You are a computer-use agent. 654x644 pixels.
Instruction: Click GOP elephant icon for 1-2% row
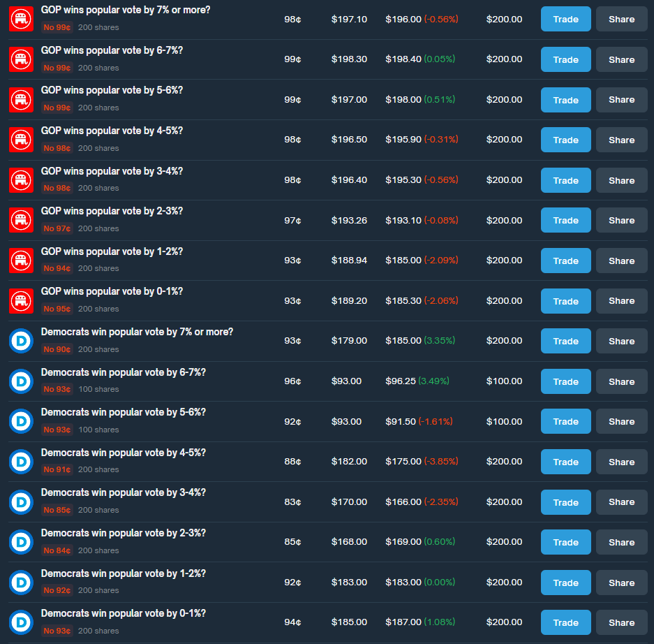pyautogui.click(x=21, y=261)
